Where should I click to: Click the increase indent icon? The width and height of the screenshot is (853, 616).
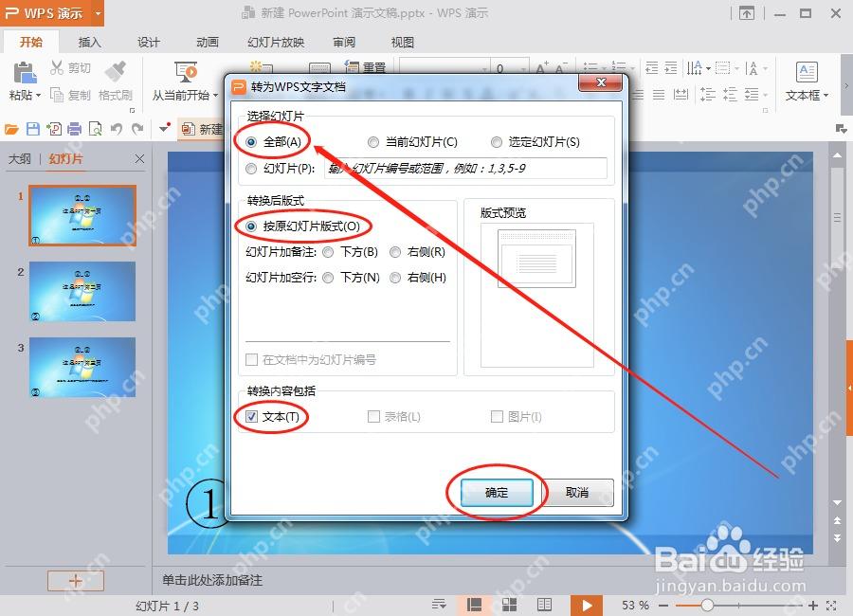pyautogui.click(x=671, y=67)
